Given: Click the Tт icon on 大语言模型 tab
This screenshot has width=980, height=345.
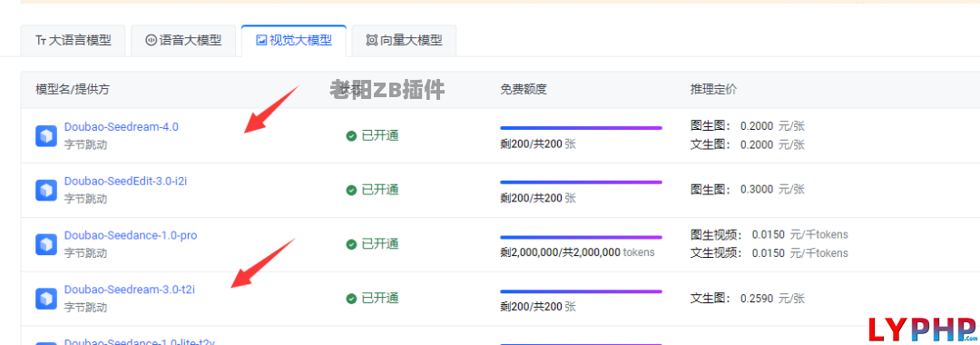Looking at the screenshot, I should [41, 41].
